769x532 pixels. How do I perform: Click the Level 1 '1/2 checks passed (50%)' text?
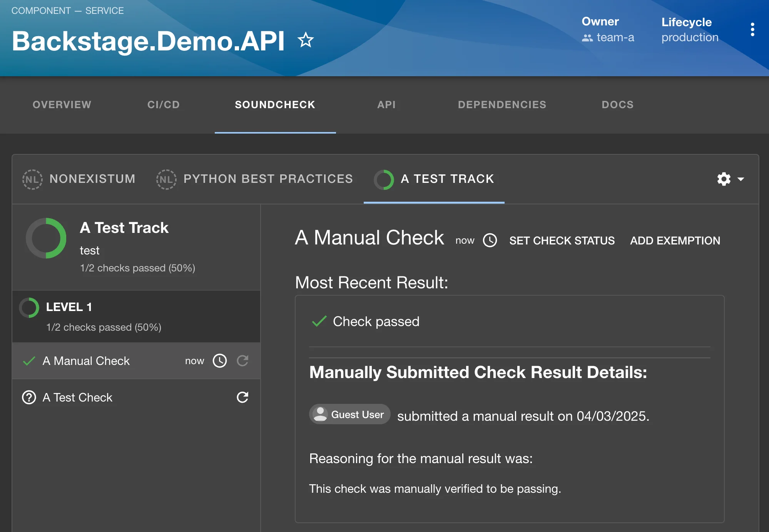tap(104, 327)
